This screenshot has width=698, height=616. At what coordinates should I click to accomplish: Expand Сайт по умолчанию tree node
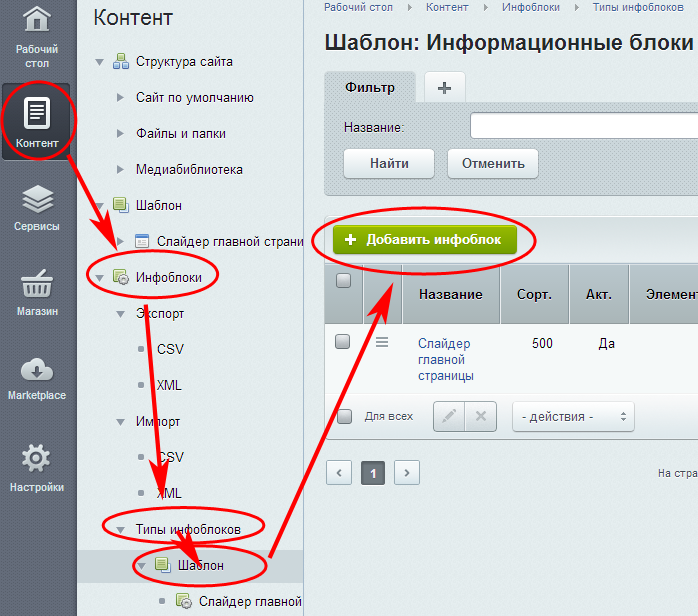point(120,97)
